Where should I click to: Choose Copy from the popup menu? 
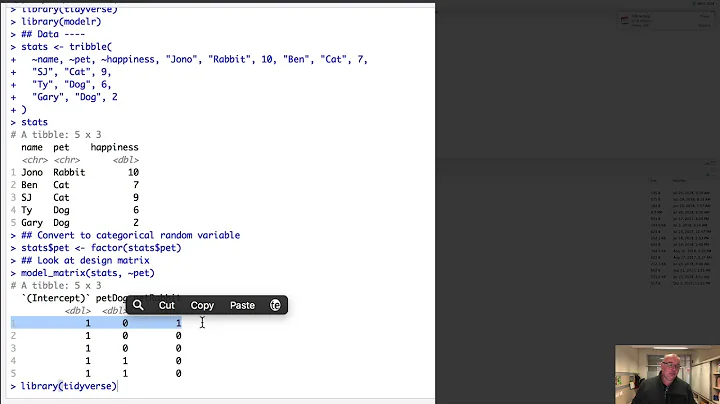point(202,305)
